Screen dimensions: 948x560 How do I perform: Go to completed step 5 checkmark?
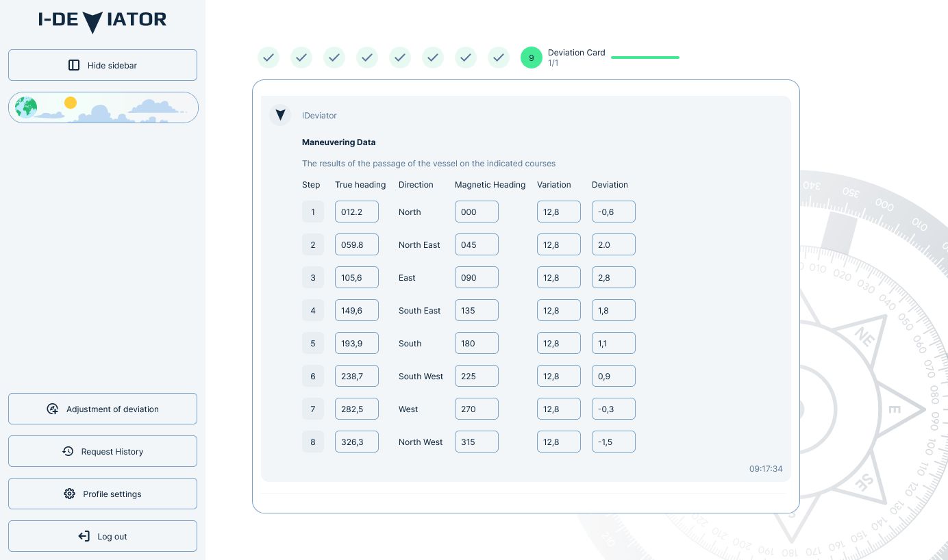(x=400, y=58)
